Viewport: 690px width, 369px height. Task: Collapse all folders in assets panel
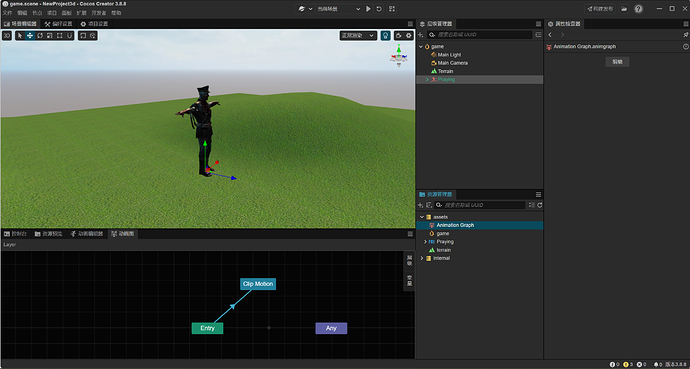tap(532, 205)
